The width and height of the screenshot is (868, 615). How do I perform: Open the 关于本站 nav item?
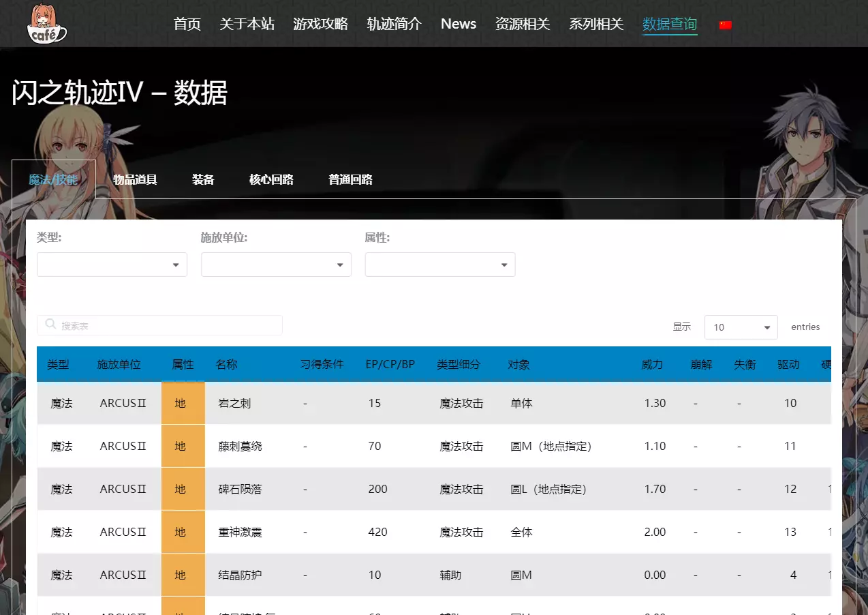(x=247, y=24)
